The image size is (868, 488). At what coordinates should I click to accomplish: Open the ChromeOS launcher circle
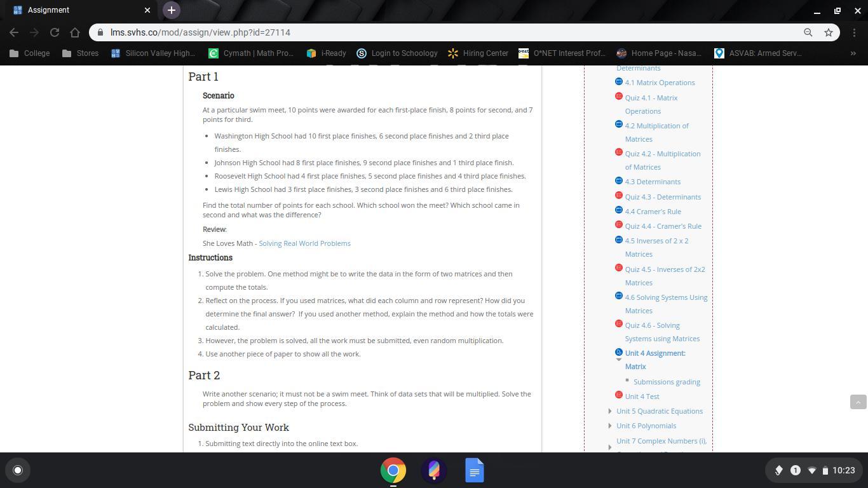pos(18,470)
